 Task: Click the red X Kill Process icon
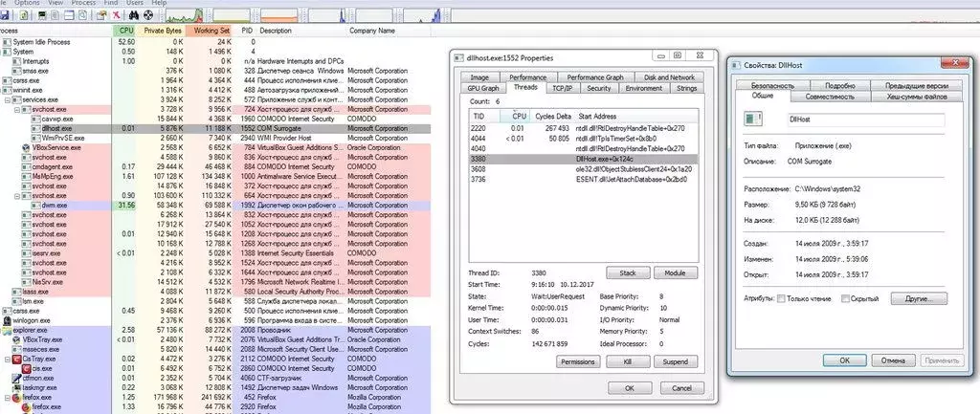tap(116, 15)
